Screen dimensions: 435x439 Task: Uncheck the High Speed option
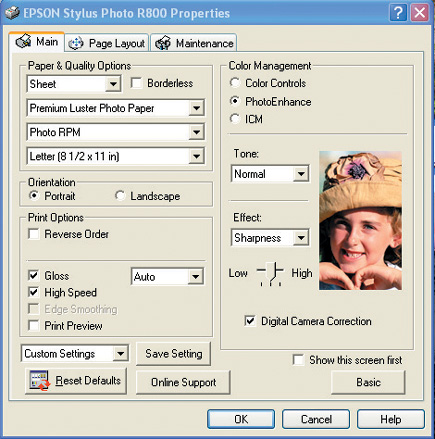click(34, 292)
